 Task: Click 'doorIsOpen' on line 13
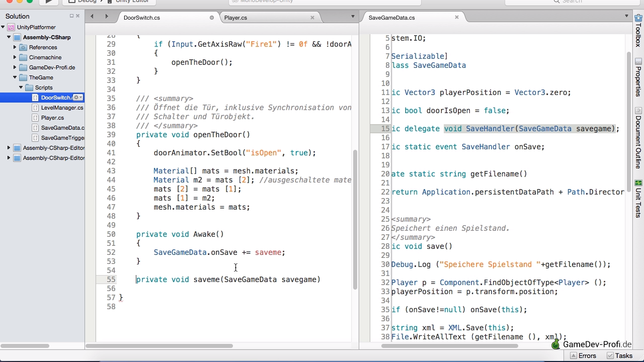pyautogui.click(x=451, y=111)
